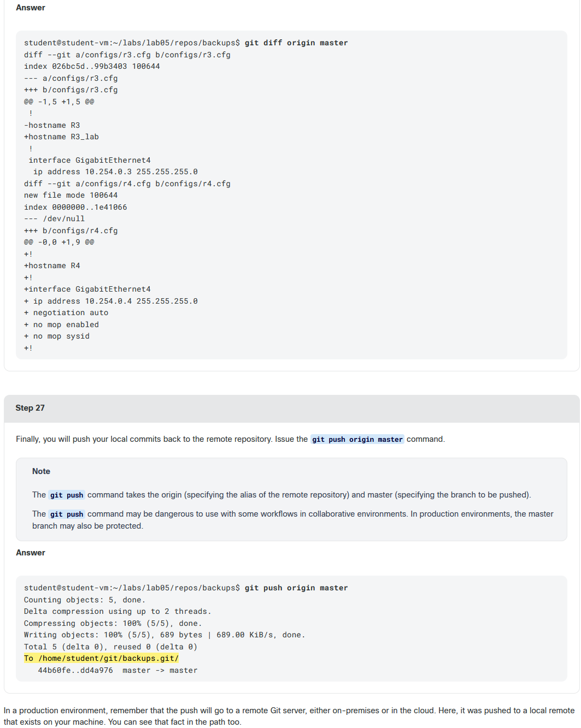Click the 'diff --git a/configs/r4.cfg' header line

tap(127, 184)
